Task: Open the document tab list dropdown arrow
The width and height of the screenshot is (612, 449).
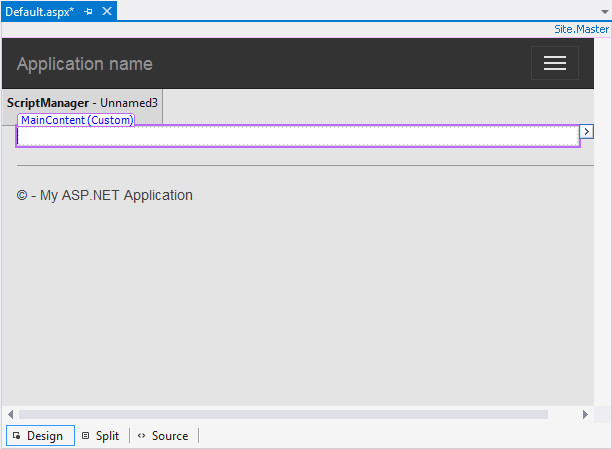Action: pos(602,11)
